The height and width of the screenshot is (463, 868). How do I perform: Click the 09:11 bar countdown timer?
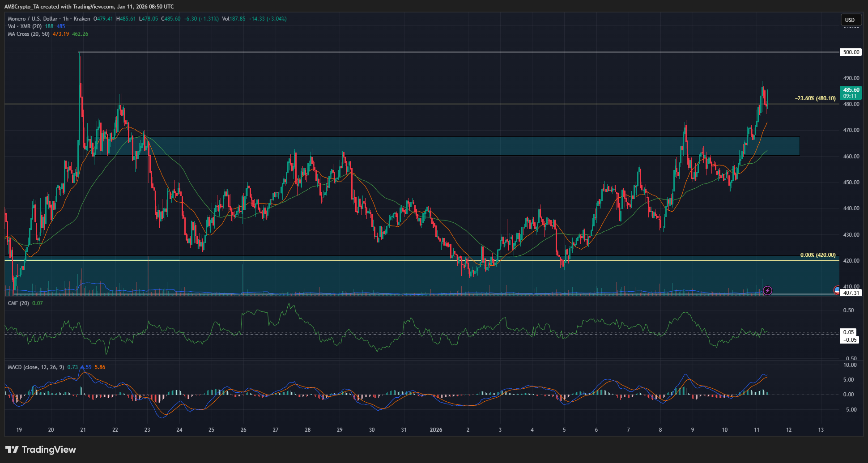click(849, 95)
